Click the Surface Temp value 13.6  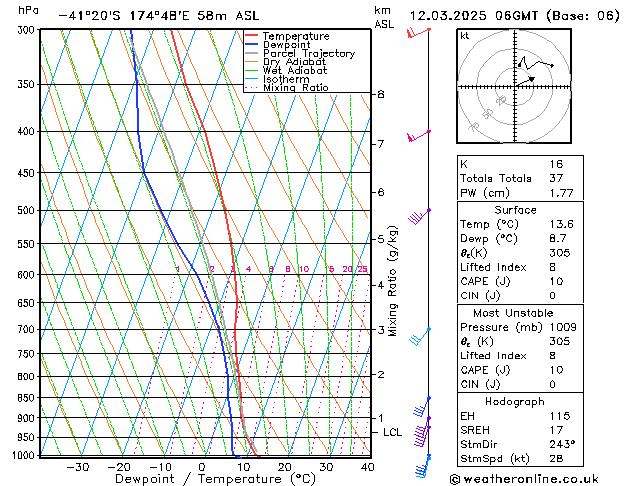pos(561,224)
